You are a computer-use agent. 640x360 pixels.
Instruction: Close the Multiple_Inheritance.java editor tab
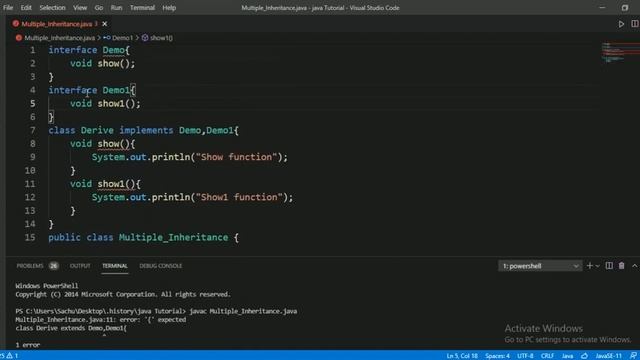(104, 24)
